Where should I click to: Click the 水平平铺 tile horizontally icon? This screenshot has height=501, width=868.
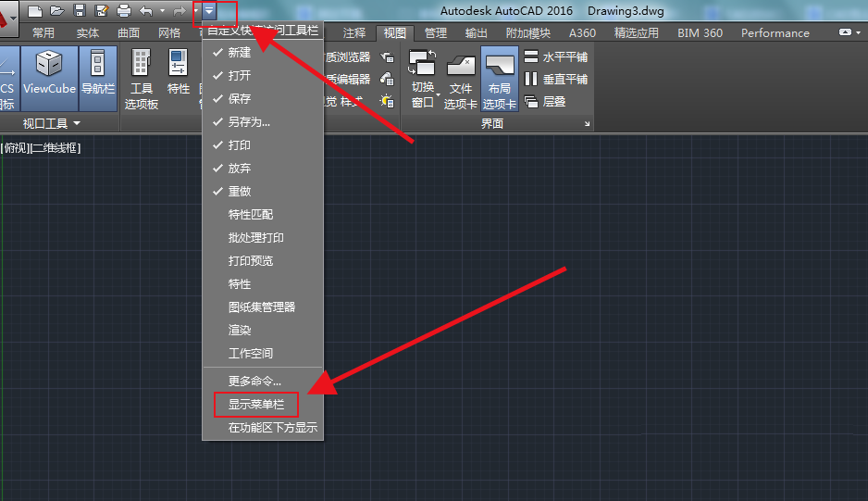click(x=531, y=56)
